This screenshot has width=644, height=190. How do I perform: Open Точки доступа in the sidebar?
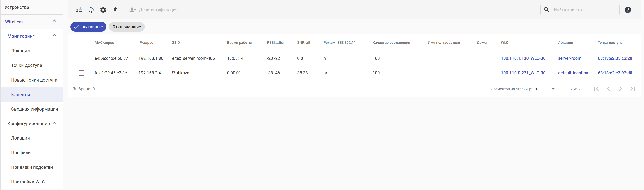coord(27,65)
